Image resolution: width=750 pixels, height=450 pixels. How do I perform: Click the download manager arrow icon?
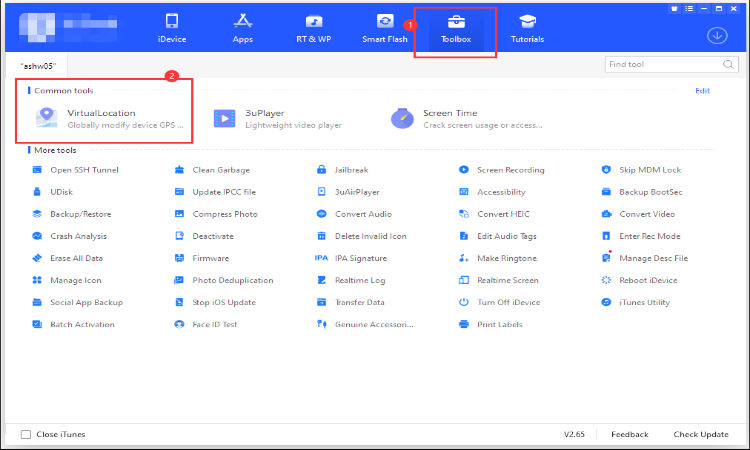point(717,35)
